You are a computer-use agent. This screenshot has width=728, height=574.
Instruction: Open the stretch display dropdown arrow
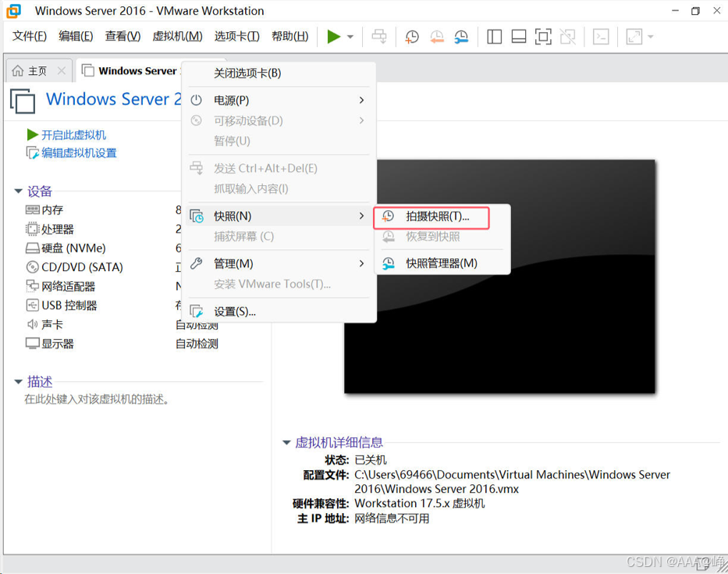coord(651,37)
